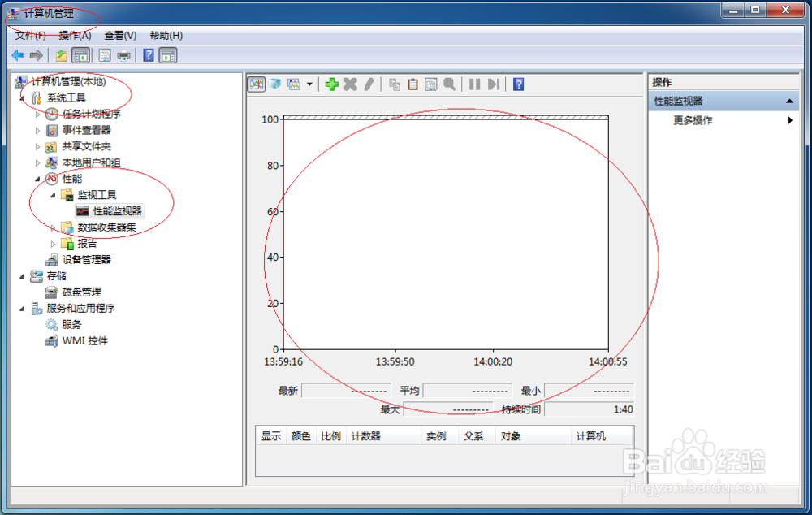Click the 颜色 column header
Image resolution: width=812 pixels, height=515 pixels.
pyautogui.click(x=300, y=436)
